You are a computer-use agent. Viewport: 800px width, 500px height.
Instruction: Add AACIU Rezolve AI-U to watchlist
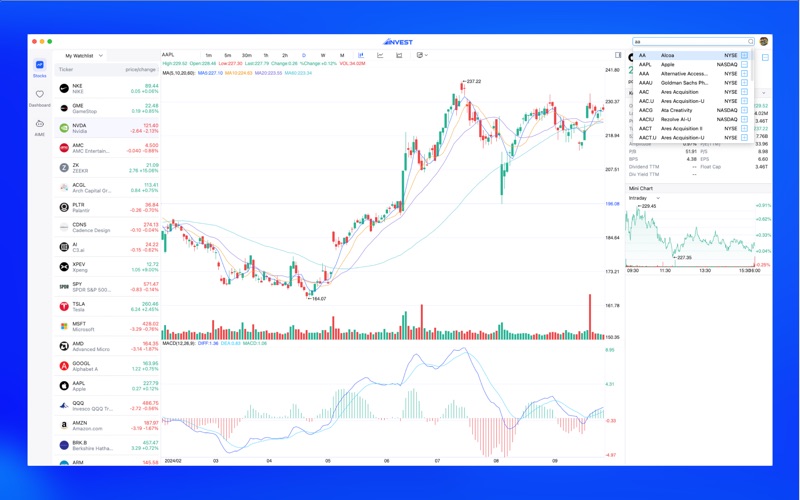[x=744, y=119]
